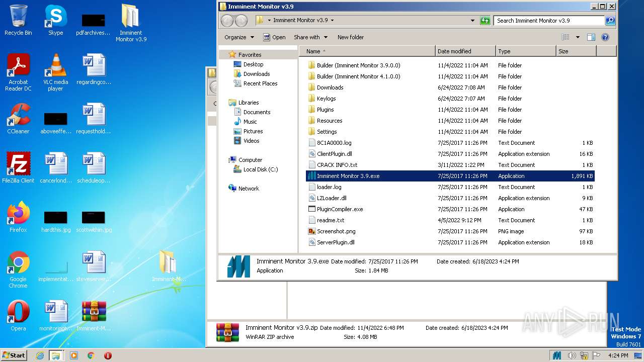Select regardingco Word document on desktop

pyautogui.click(x=94, y=69)
